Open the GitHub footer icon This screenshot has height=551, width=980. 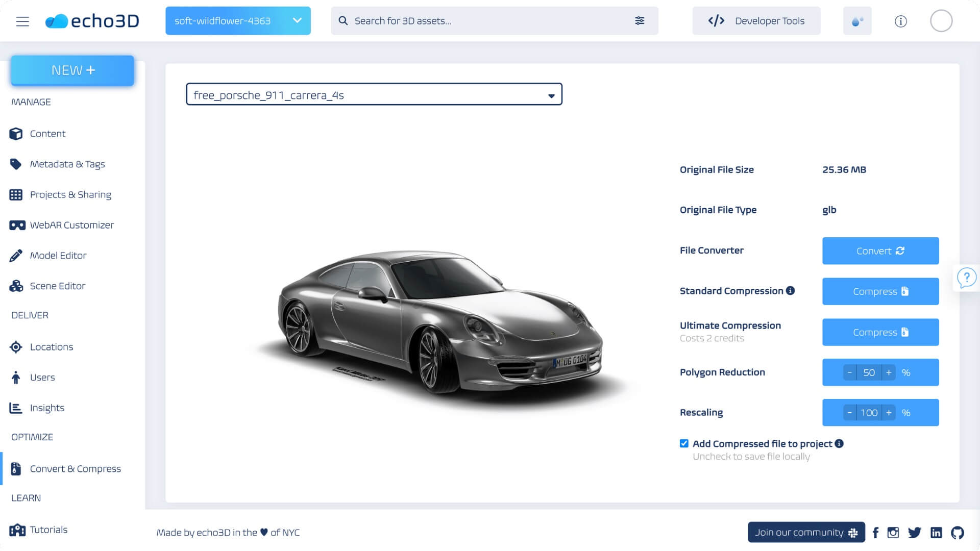click(958, 533)
